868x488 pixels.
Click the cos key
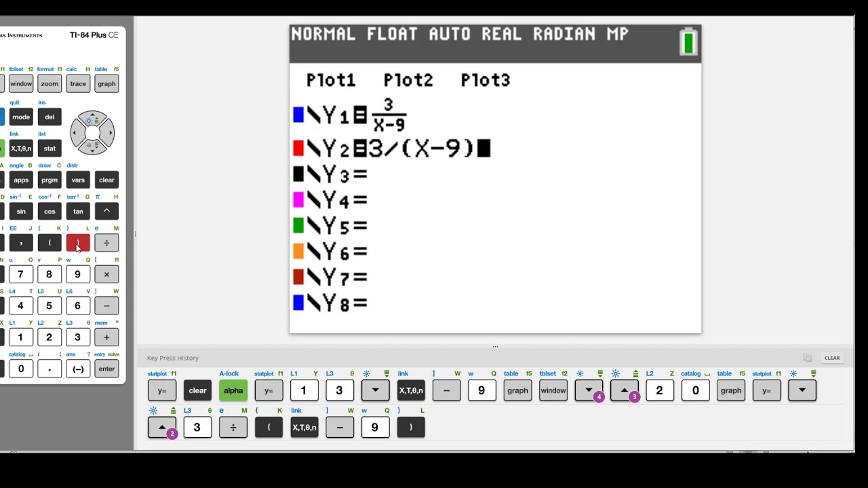pos(50,211)
